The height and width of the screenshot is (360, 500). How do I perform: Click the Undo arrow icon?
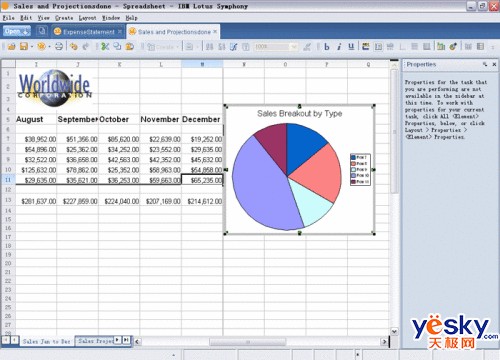pos(74,47)
